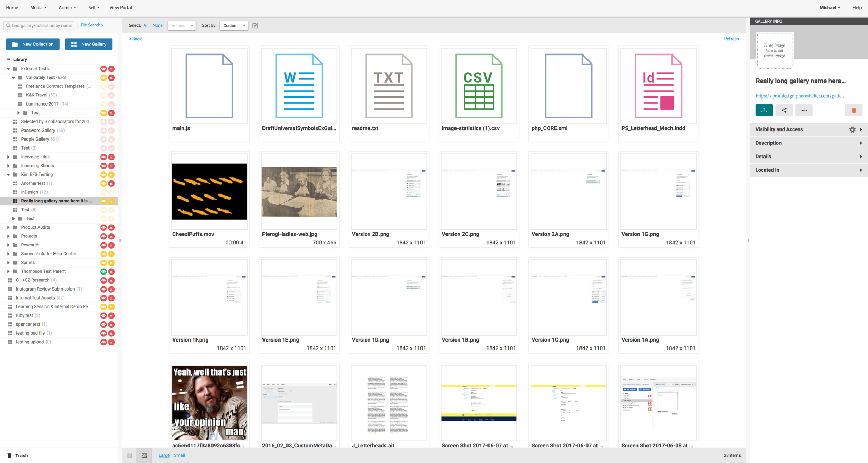Select the Pierogi-ladies-web.jpg thumbnail

click(299, 192)
